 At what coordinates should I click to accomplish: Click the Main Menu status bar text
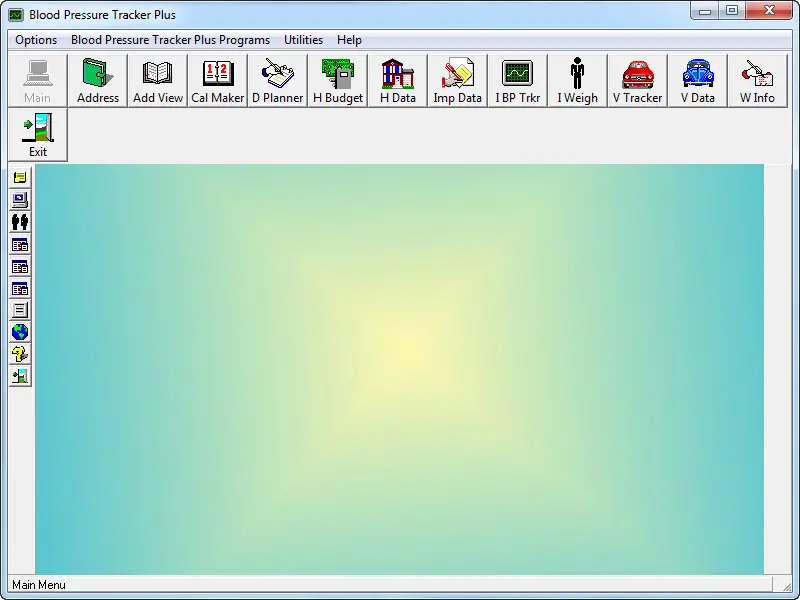(39, 585)
